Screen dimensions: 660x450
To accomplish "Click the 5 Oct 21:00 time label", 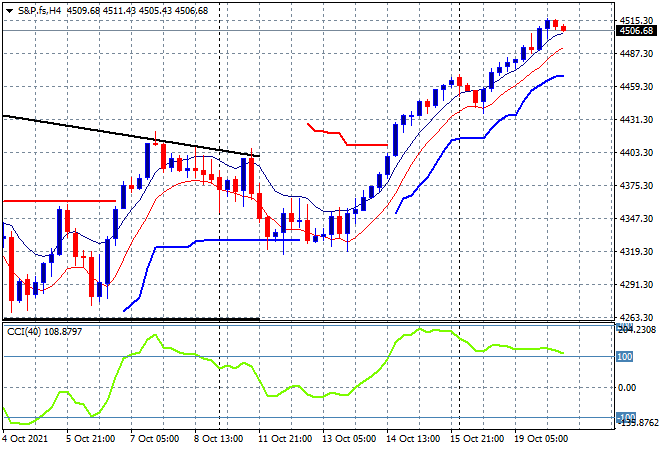I will point(90,439).
